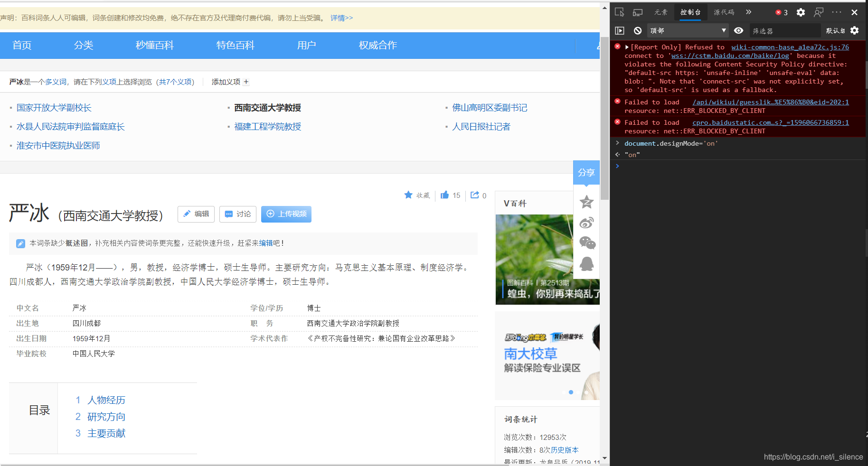Switch to the 源代码 DevTools tab

[724, 12]
